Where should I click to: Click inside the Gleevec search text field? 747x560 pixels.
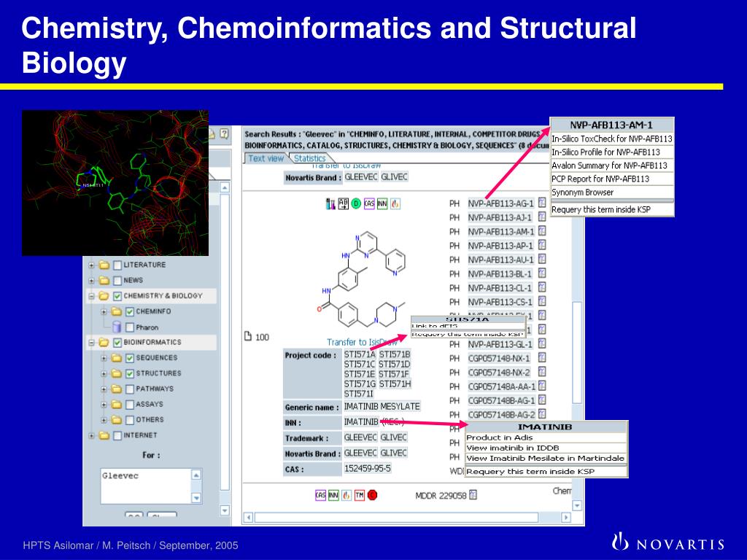146,486
